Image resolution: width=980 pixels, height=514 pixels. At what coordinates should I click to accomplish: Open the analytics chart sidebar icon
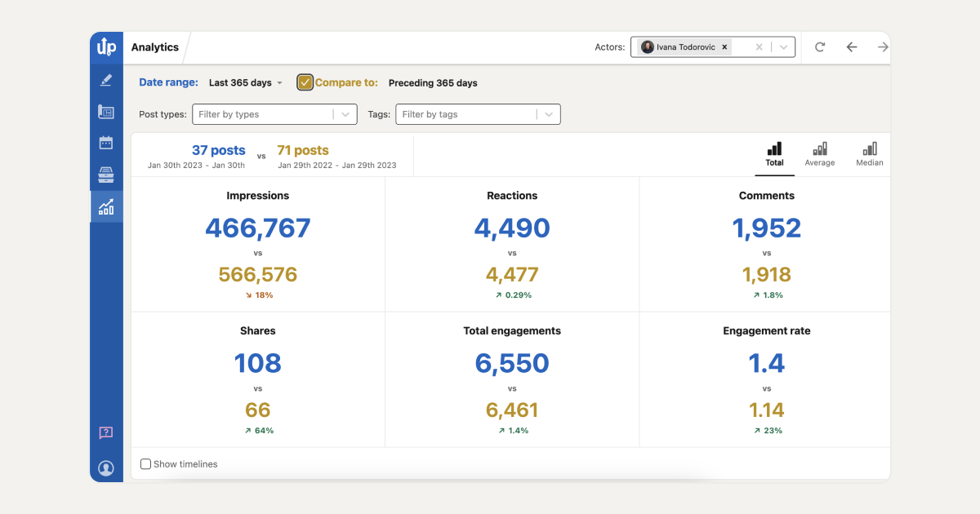coord(106,206)
